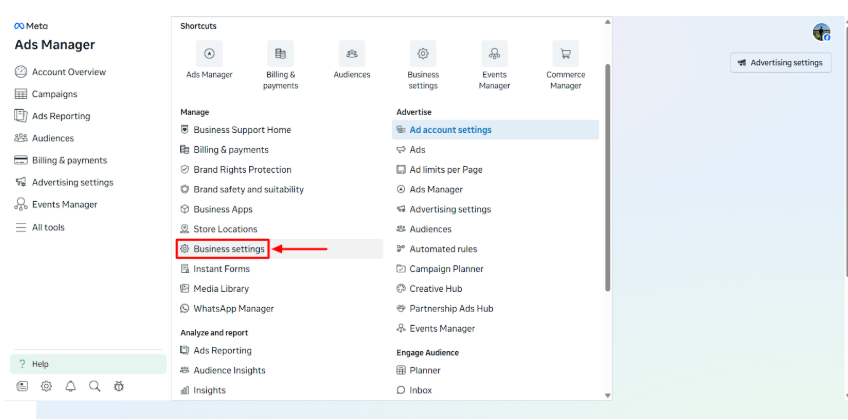848x420 pixels.
Task: Select Business settings in the Manage list
Action: pyautogui.click(x=229, y=249)
